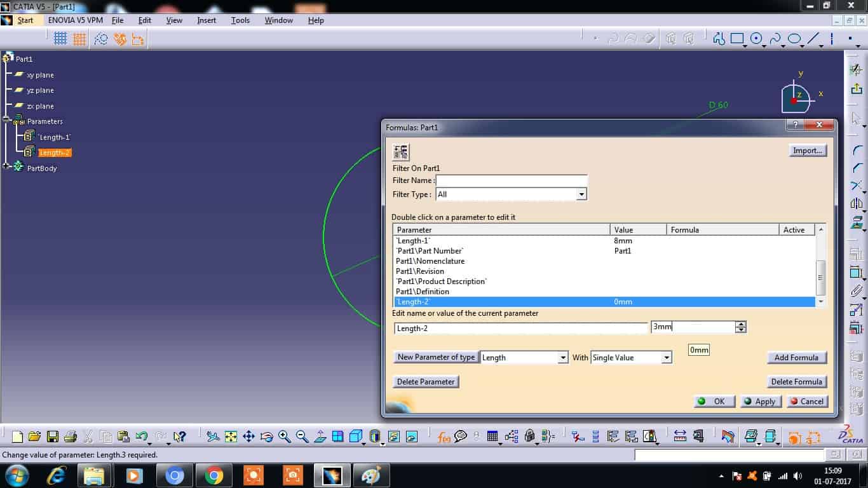The height and width of the screenshot is (488, 868).
Task: Select the Circle sketch tool
Action: tap(756, 39)
